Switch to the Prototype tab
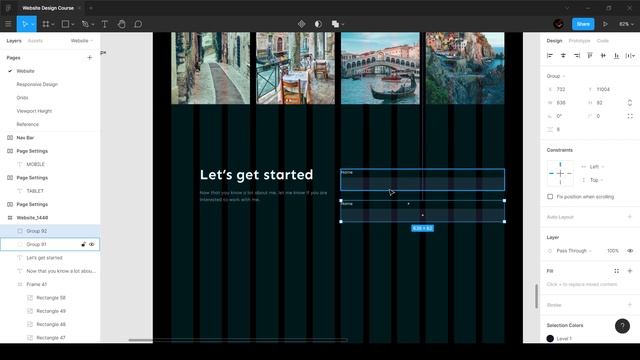This screenshot has width=640, height=360. [579, 41]
